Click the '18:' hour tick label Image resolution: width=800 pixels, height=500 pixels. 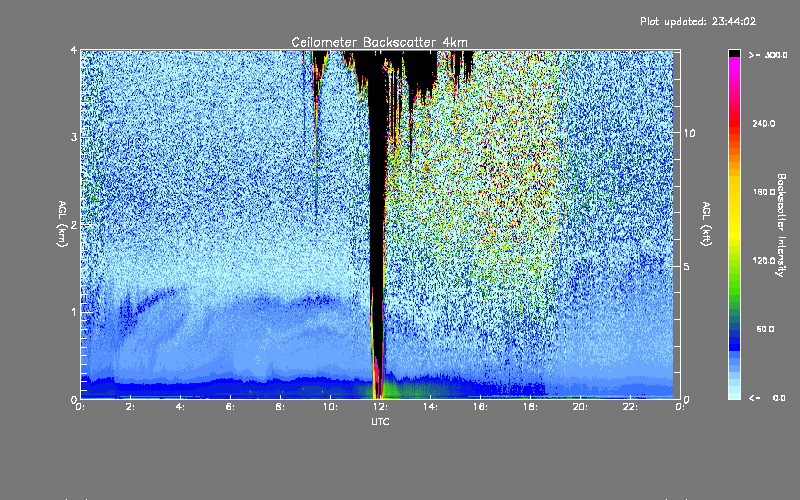[x=530, y=407]
